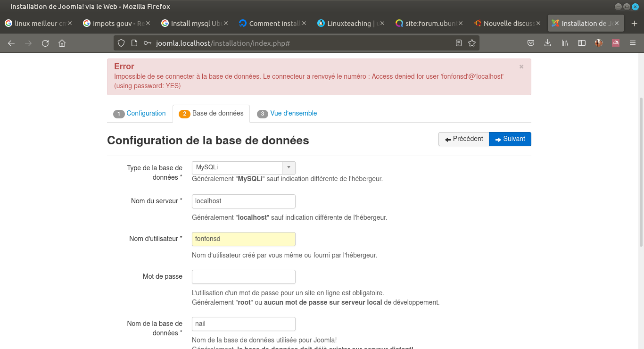Go back to the previous page
Viewport: 644px width, 349px height.
coord(11,43)
